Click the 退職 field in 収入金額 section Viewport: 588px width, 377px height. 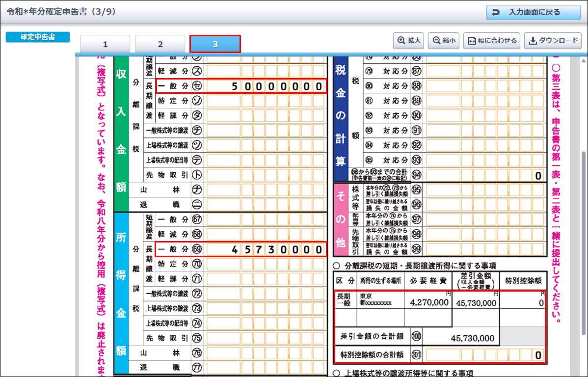point(265,205)
